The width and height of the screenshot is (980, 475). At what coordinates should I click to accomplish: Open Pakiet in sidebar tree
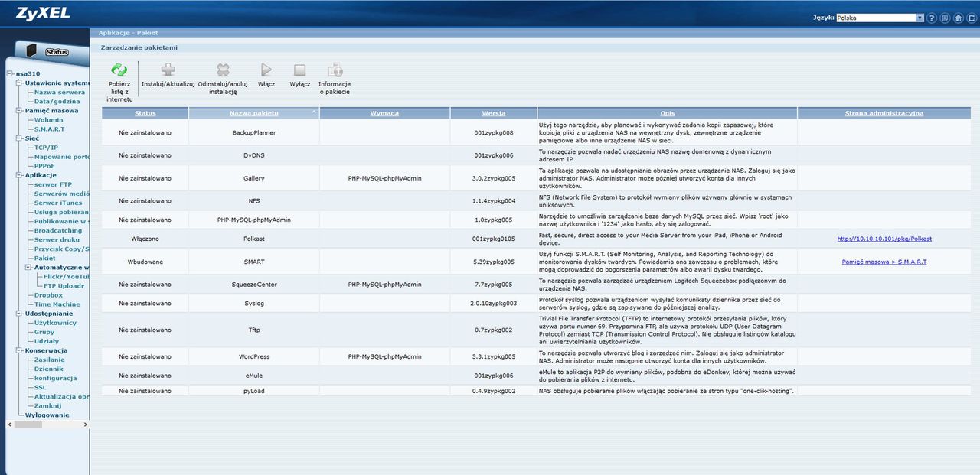45,258
